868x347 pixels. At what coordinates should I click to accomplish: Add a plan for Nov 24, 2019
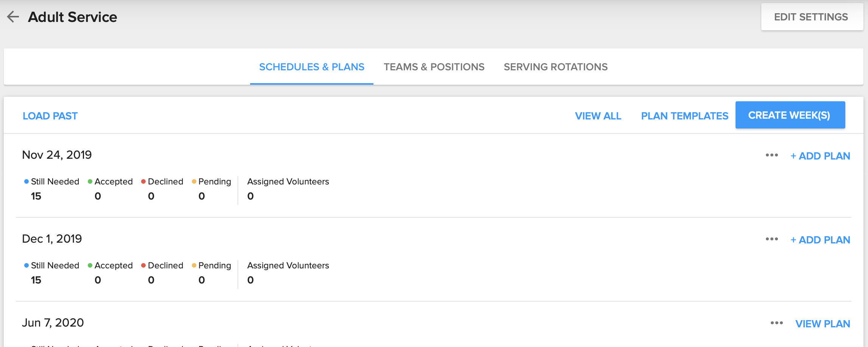pos(820,155)
